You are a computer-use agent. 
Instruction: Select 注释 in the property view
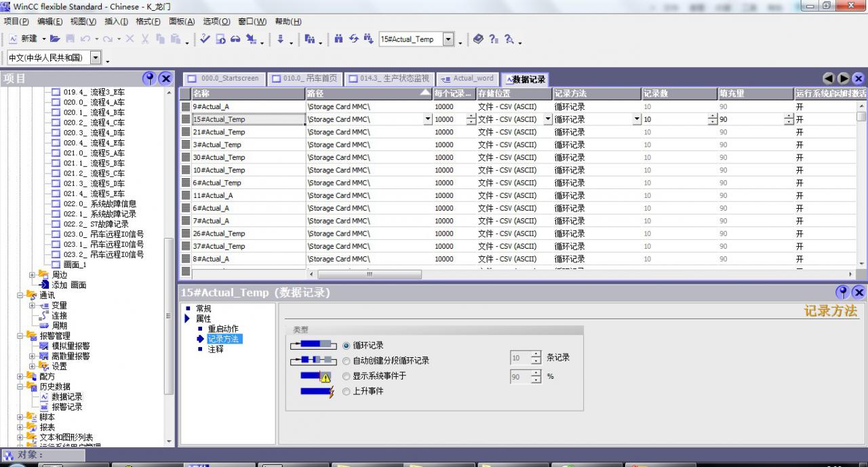pos(215,349)
